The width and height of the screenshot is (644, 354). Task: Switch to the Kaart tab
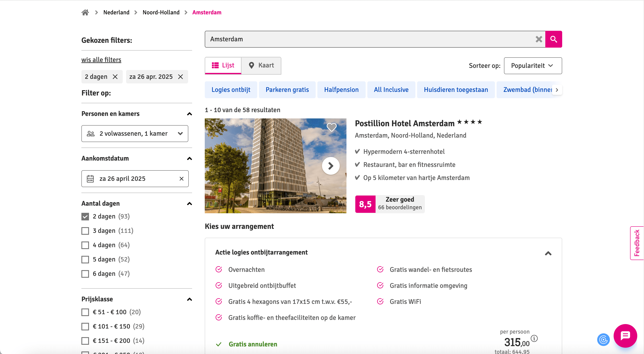[261, 65]
